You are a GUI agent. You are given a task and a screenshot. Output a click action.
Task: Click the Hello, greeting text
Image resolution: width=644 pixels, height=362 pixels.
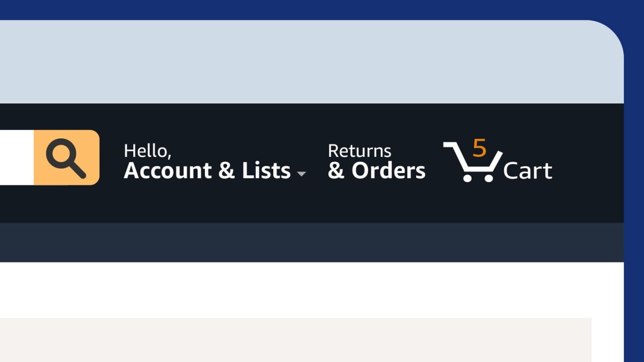tap(147, 151)
